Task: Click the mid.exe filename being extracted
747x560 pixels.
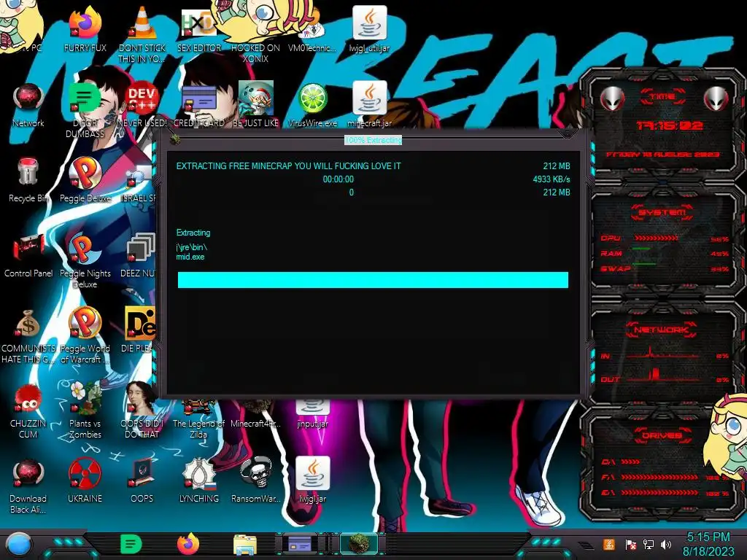Action: click(190, 257)
